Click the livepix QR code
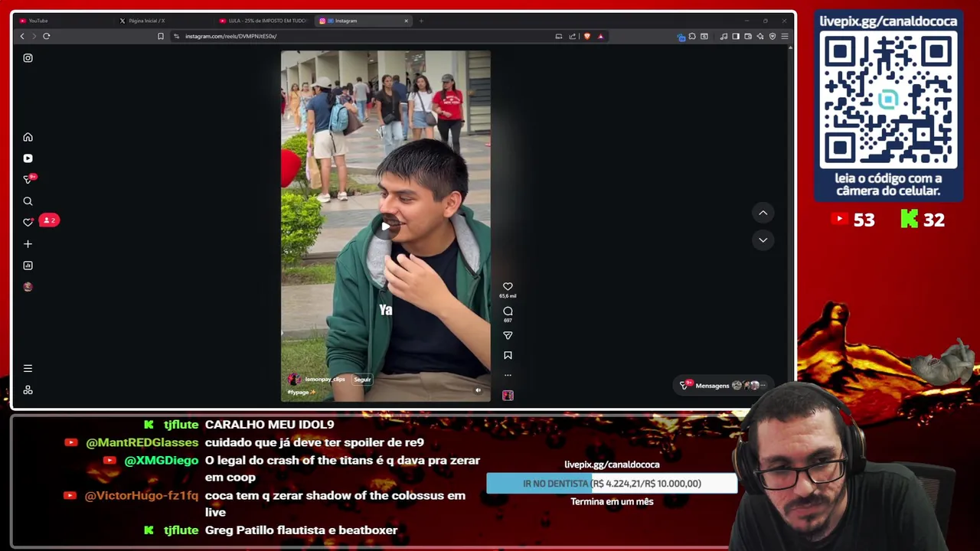The image size is (980, 551). point(888,100)
